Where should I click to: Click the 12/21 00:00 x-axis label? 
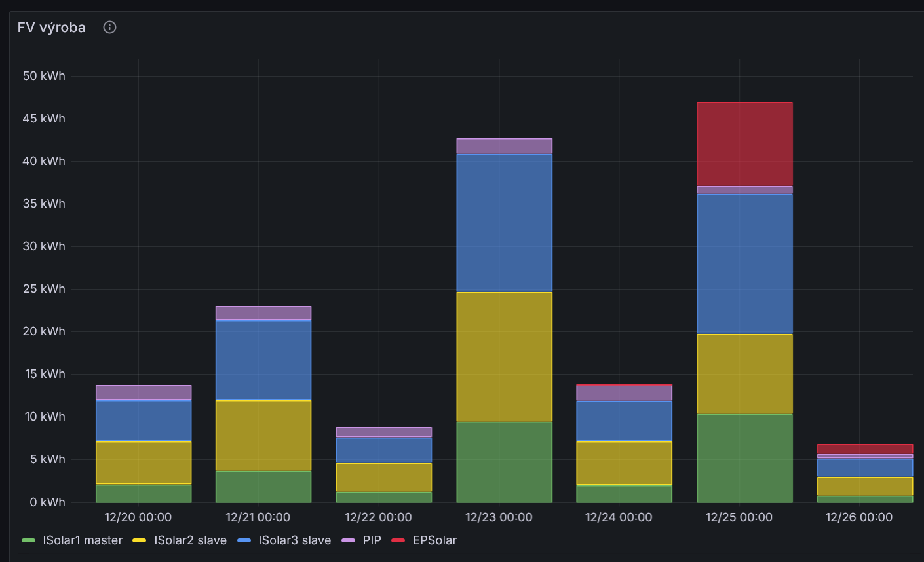[x=258, y=517]
